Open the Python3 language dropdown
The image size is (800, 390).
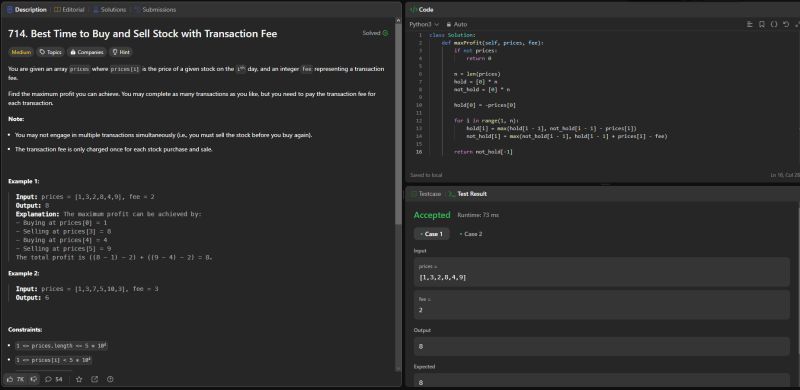click(x=424, y=24)
